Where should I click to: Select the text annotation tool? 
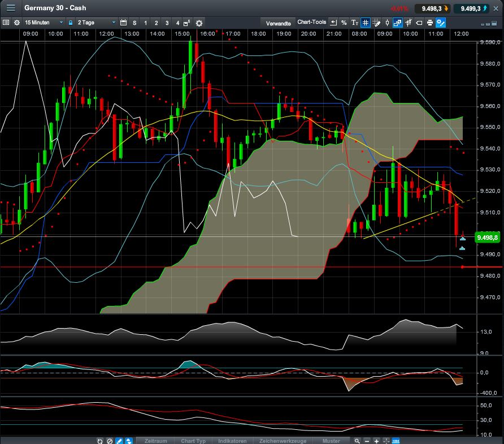point(354,23)
